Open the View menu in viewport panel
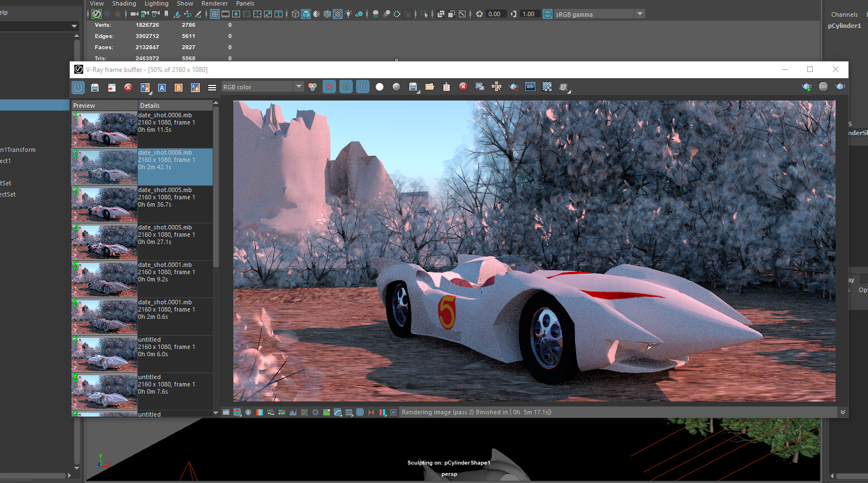This screenshot has height=483, width=868. [97, 3]
